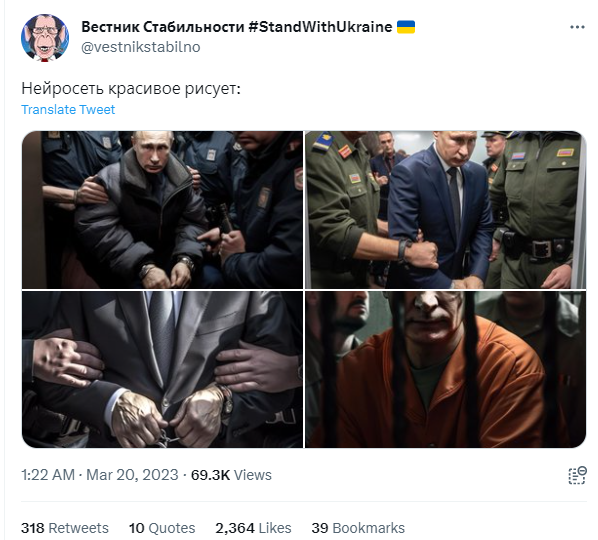View the 10 Quotes list
The image size is (598, 540).
[162, 528]
